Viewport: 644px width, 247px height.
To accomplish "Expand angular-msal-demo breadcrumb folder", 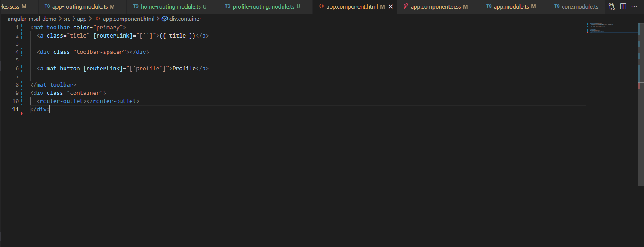I will click(32, 19).
